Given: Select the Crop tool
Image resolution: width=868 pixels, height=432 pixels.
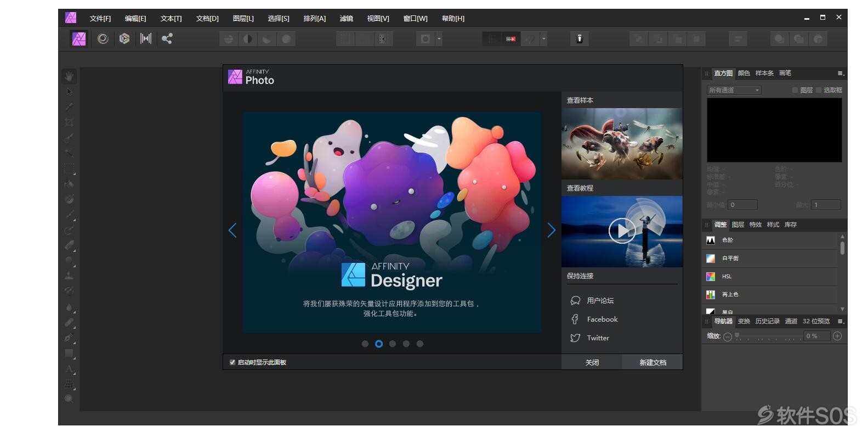Looking at the screenshot, I should point(69,122).
